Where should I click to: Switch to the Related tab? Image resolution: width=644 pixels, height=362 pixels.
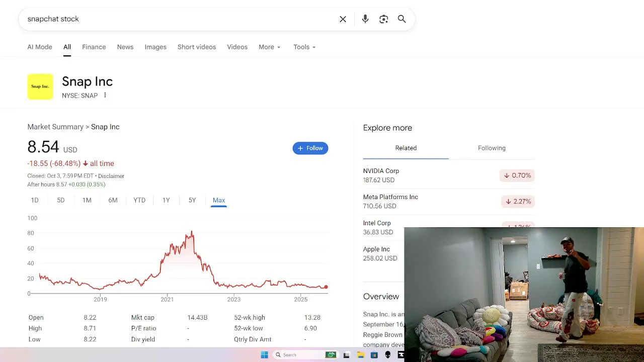pos(406,148)
